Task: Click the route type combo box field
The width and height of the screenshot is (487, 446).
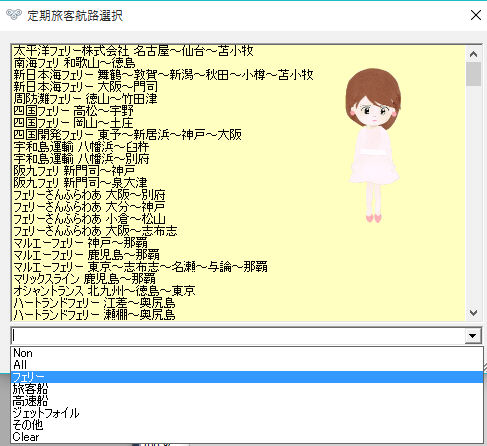Action: (x=238, y=336)
